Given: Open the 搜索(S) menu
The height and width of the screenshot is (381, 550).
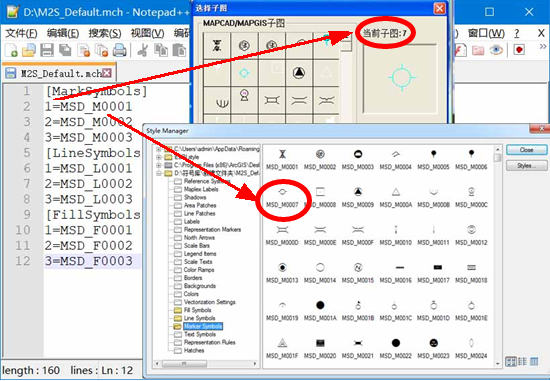Looking at the screenshot, I should [x=105, y=33].
